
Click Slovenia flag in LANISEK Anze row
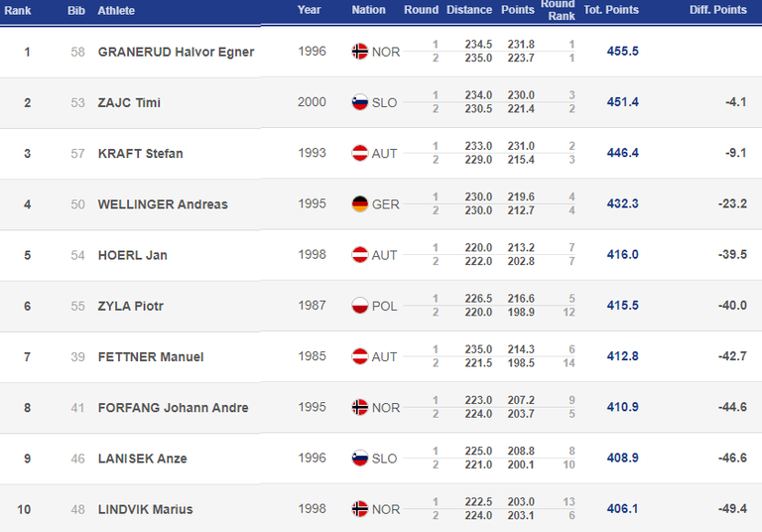[x=359, y=459]
